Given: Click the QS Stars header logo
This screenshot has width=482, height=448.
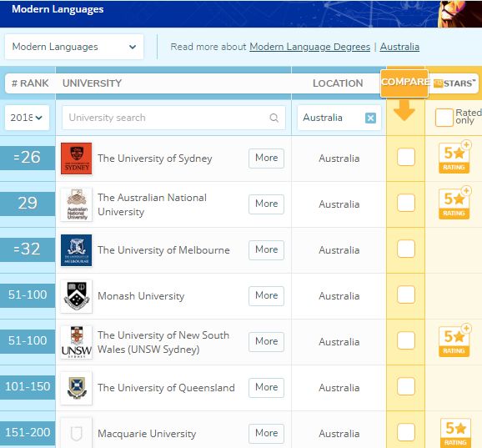Looking at the screenshot, I should coord(454,83).
